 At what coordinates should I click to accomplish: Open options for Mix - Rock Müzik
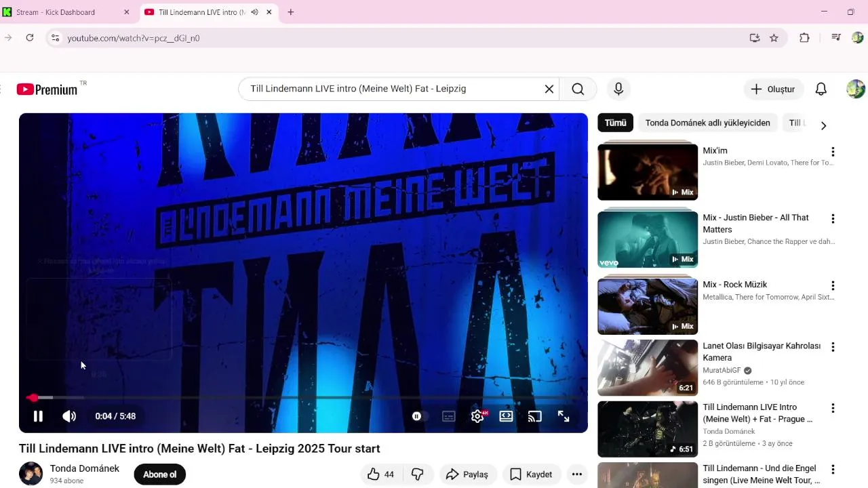tap(833, 286)
